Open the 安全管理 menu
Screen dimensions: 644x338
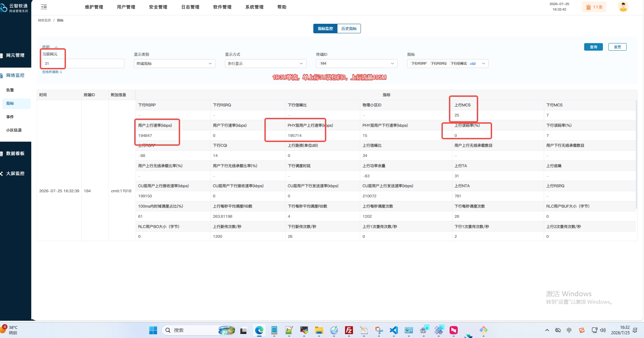coord(158,7)
